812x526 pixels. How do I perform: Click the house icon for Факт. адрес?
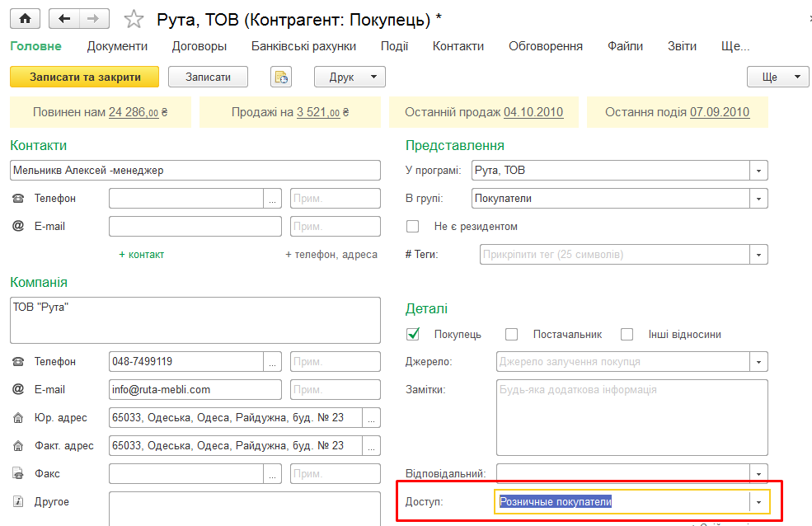18,446
